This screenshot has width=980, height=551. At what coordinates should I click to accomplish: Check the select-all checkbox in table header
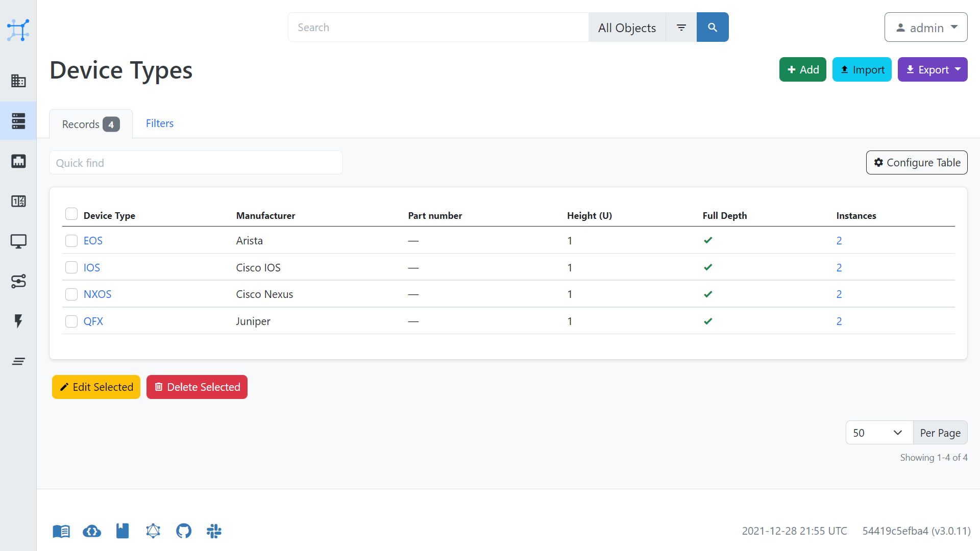(71, 213)
